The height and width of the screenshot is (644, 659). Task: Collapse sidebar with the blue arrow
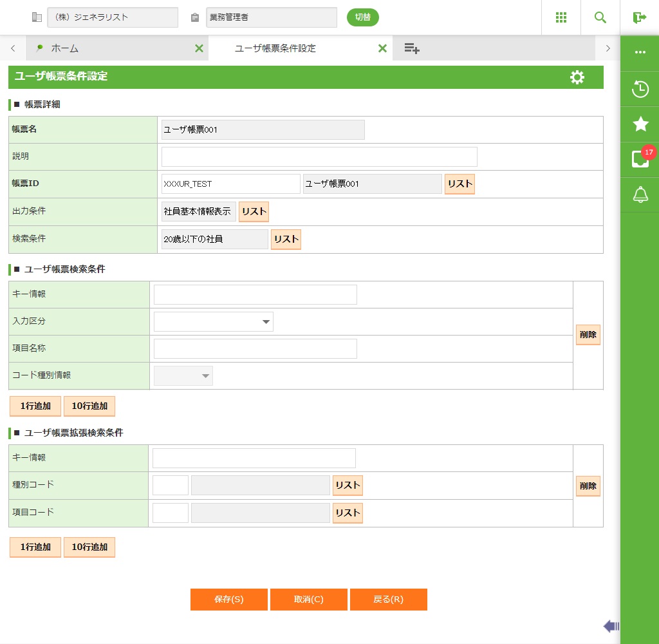tap(611, 625)
